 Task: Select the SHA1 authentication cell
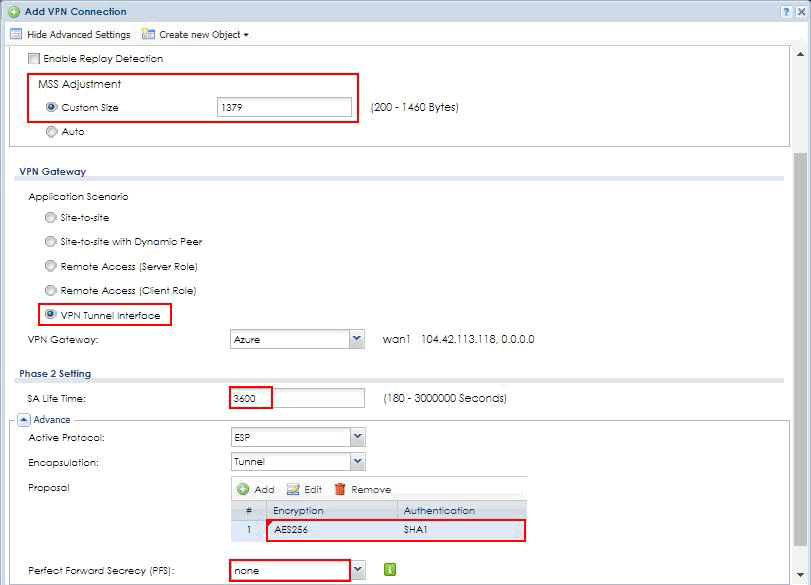click(x=462, y=530)
